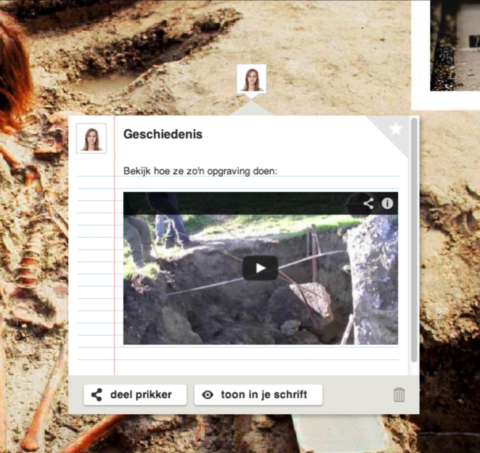The image size is (480, 453).
Task: Click the share icon on deel prikker
Action: coord(97,395)
